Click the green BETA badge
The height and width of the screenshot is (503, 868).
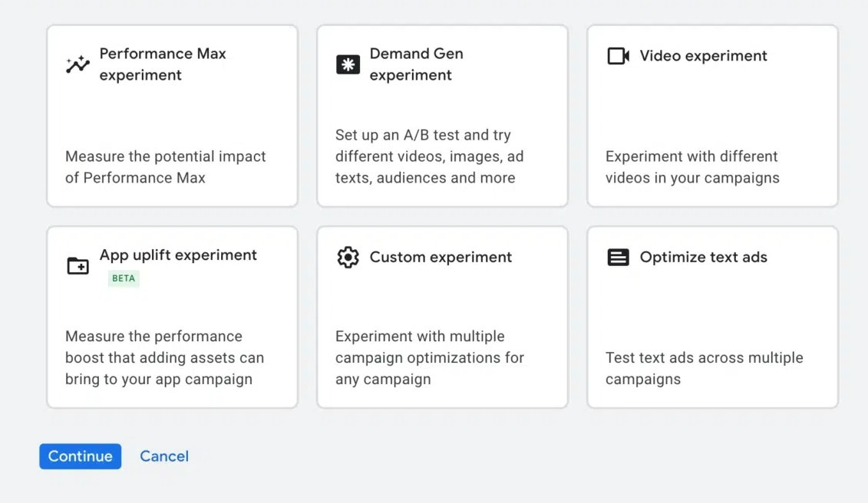(x=124, y=278)
